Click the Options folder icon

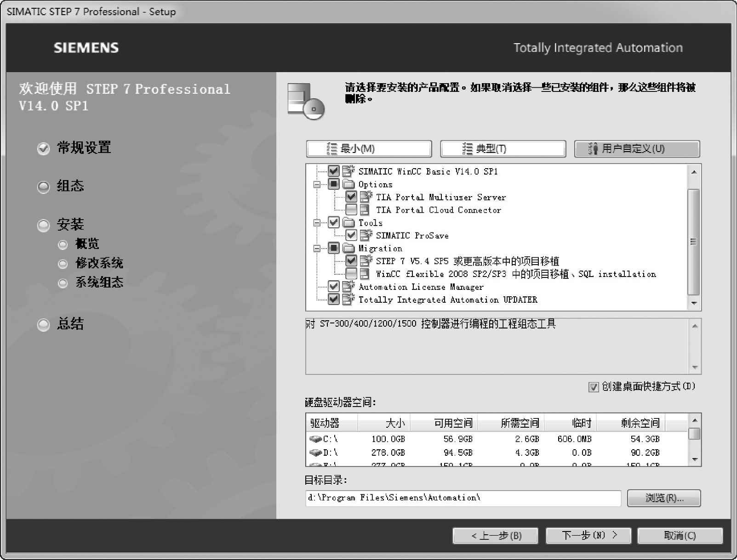tap(349, 184)
